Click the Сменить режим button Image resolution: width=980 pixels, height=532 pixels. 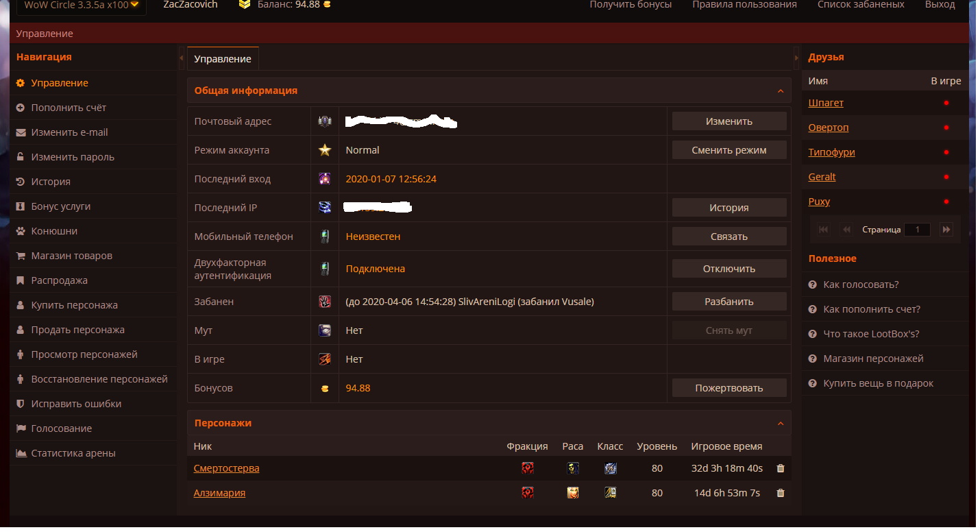pyautogui.click(x=729, y=150)
